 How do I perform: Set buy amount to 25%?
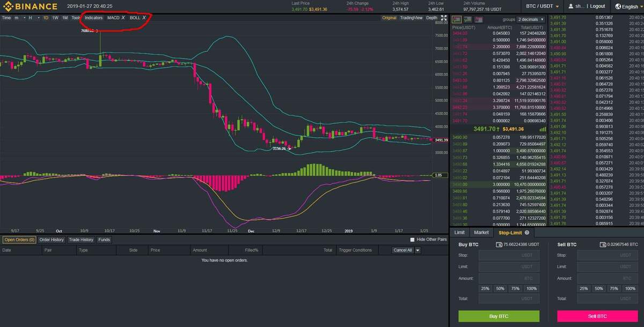point(485,288)
